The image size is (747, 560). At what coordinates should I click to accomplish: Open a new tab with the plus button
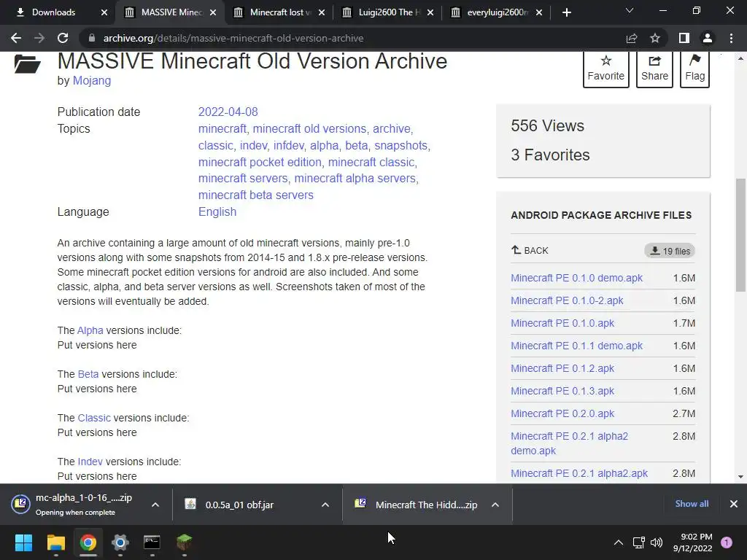(566, 12)
